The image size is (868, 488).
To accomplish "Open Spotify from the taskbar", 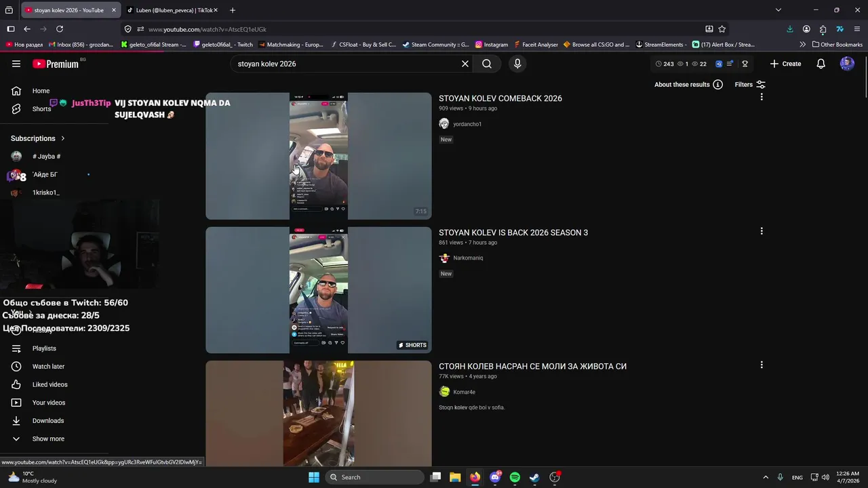I will [515, 477].
